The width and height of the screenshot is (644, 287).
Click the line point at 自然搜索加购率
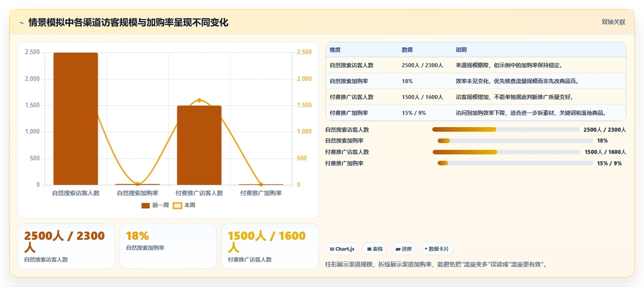(x=137, y=184)
